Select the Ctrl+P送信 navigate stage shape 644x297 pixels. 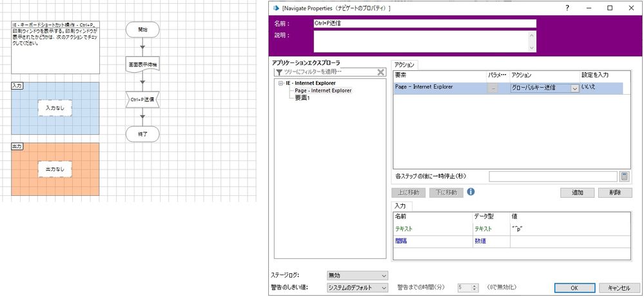[x=142, y=100]
